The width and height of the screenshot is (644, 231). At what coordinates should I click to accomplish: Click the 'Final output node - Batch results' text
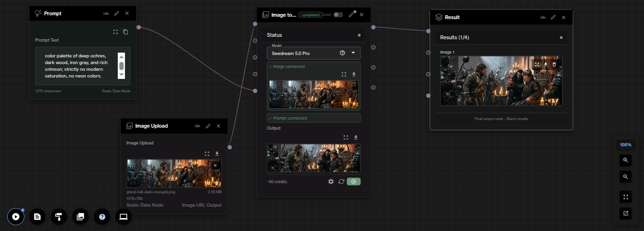pos(501,119)
